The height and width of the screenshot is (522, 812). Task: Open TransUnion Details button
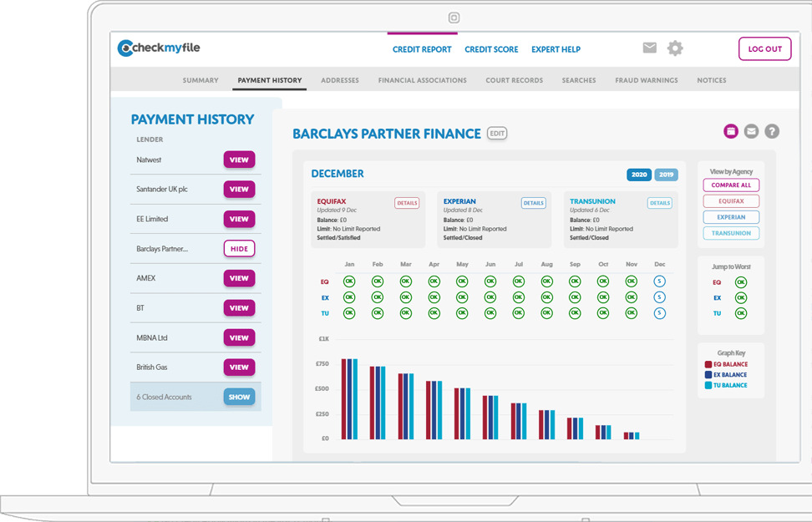[x=660, y=203]
